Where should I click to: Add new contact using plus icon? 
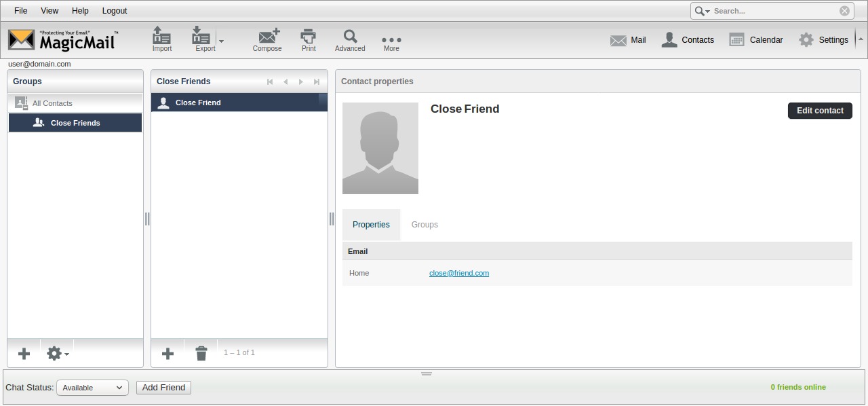tap(167, 354)
